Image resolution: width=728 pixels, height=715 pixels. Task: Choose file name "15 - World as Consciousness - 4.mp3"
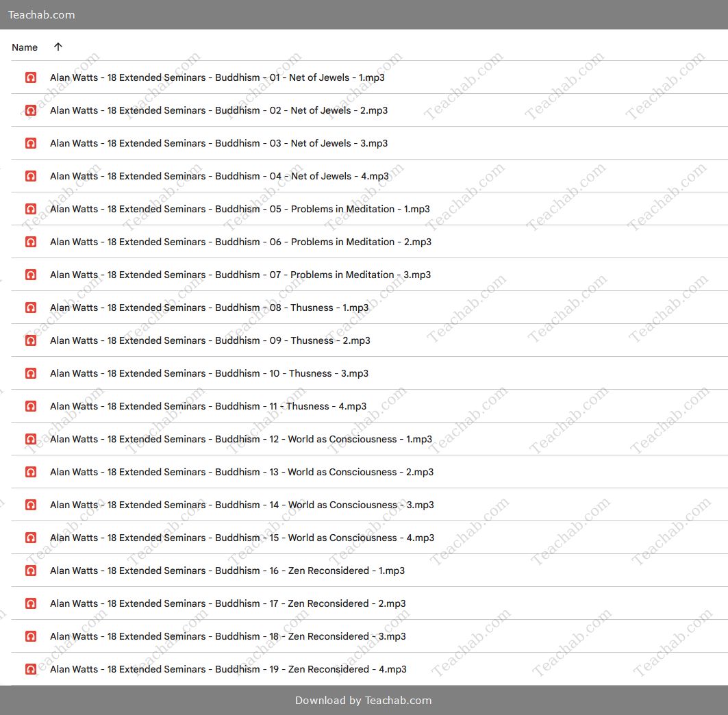(242, 538)
